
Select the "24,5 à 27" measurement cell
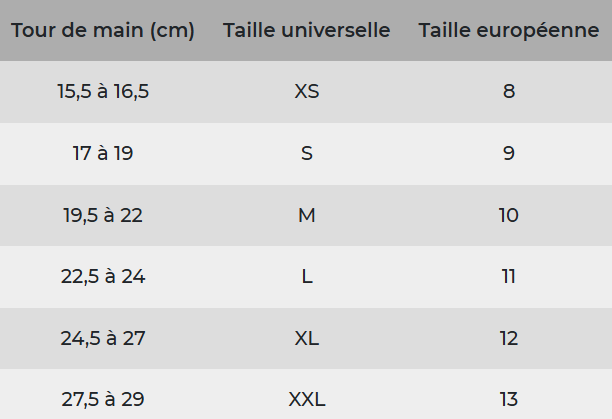103,338
